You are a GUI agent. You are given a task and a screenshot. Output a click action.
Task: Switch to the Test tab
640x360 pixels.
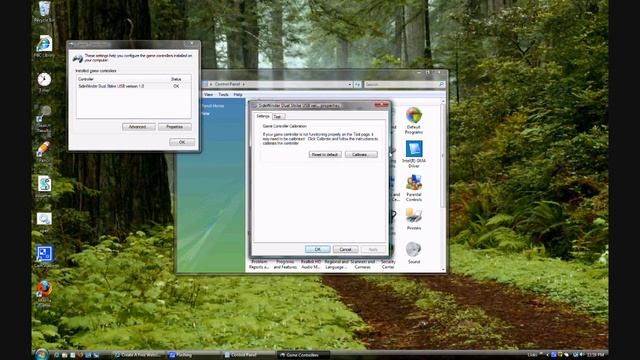click(277, 117)
